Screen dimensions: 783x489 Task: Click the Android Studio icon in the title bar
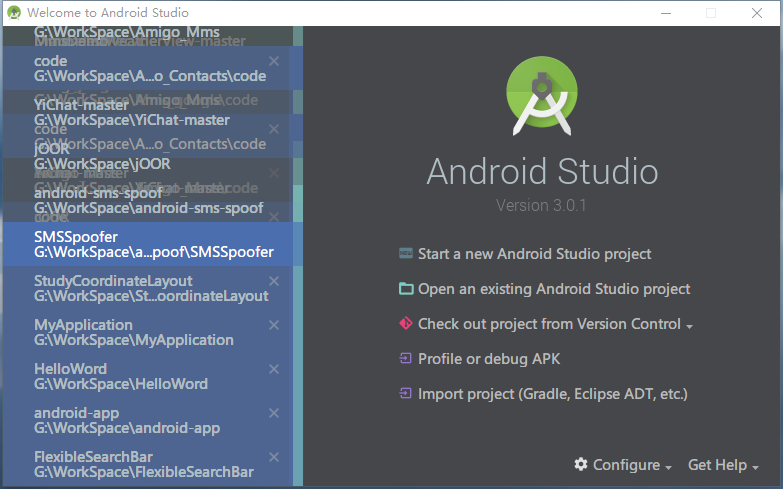14,12
